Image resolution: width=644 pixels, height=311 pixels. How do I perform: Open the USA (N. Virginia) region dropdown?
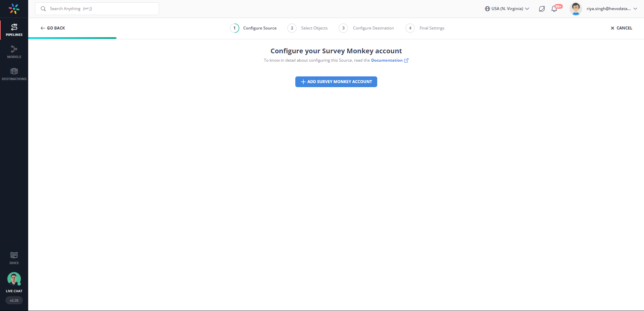tap(507, 9)
